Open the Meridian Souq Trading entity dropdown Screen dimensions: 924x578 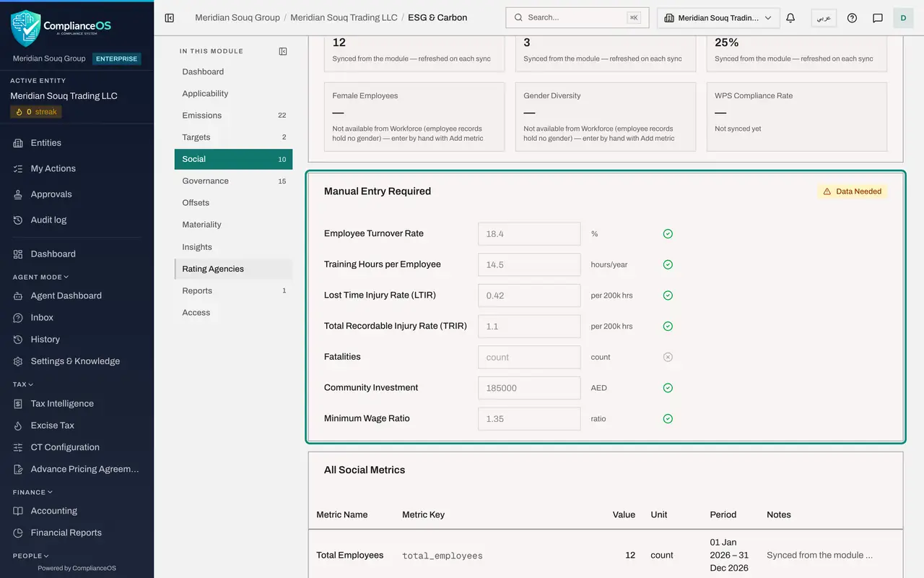tap(718, 18)
